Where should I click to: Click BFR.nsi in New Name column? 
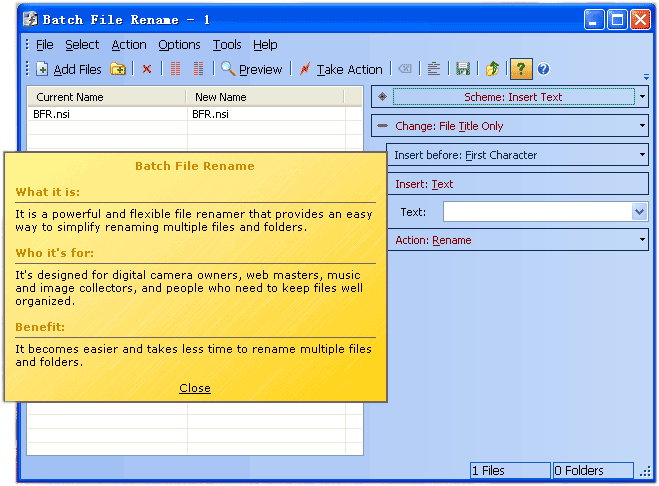(x=210, y=114)
